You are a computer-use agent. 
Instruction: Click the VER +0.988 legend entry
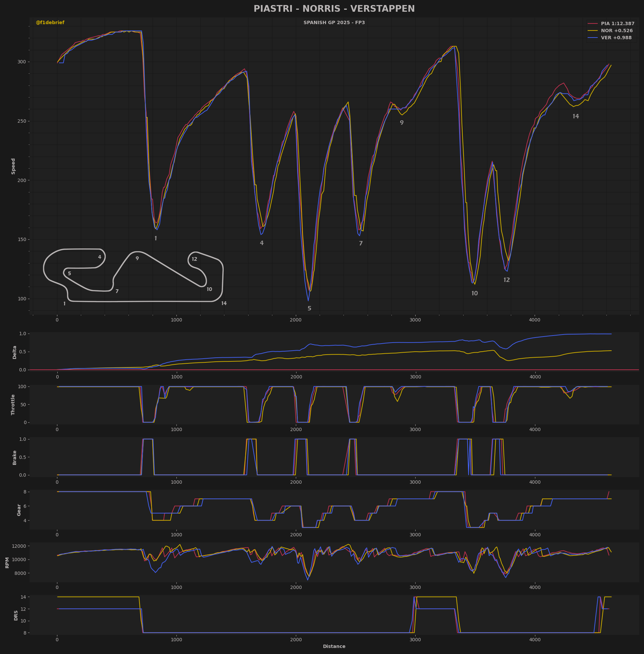(615, 38)
